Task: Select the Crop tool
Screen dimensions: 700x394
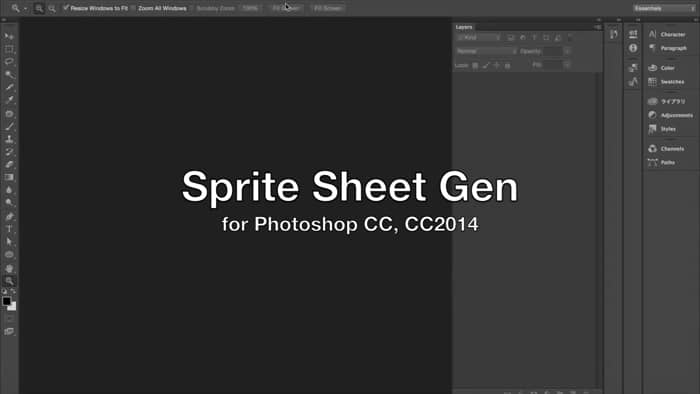Action: click(9, 87)
